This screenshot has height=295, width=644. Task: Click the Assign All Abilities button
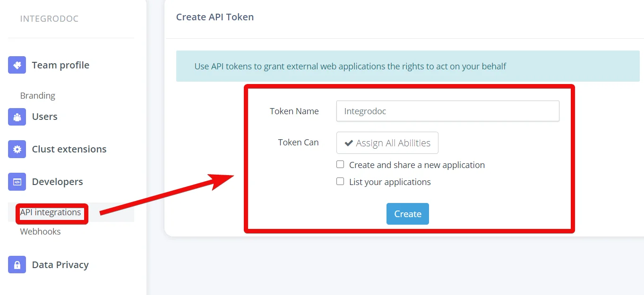[x=387, y=143]
